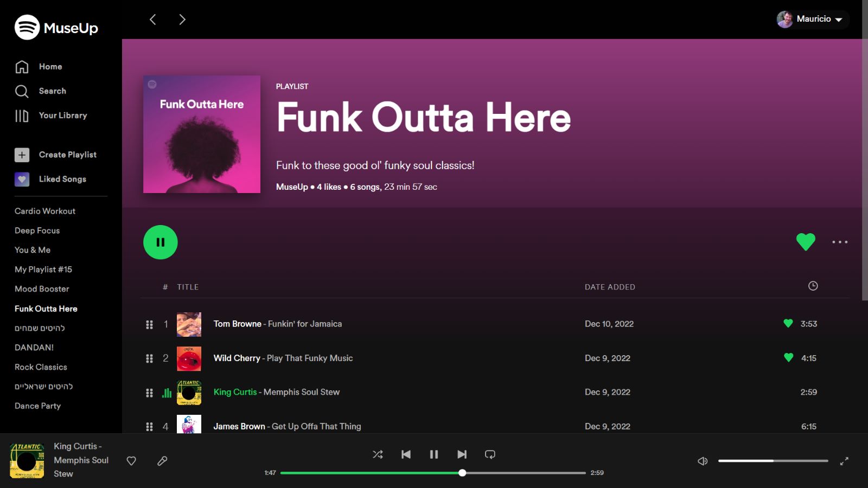
Task: Open Search from the sidebar
Action: [41, 91]
